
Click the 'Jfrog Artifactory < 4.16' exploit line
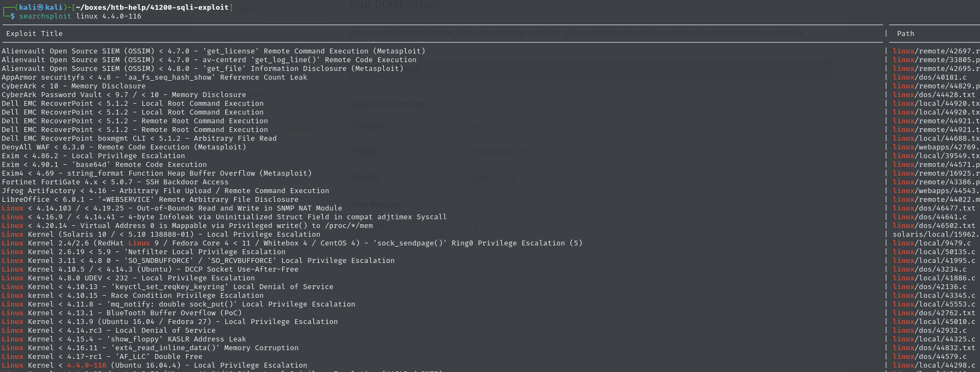pyautogui.click(x=165, y=191)
